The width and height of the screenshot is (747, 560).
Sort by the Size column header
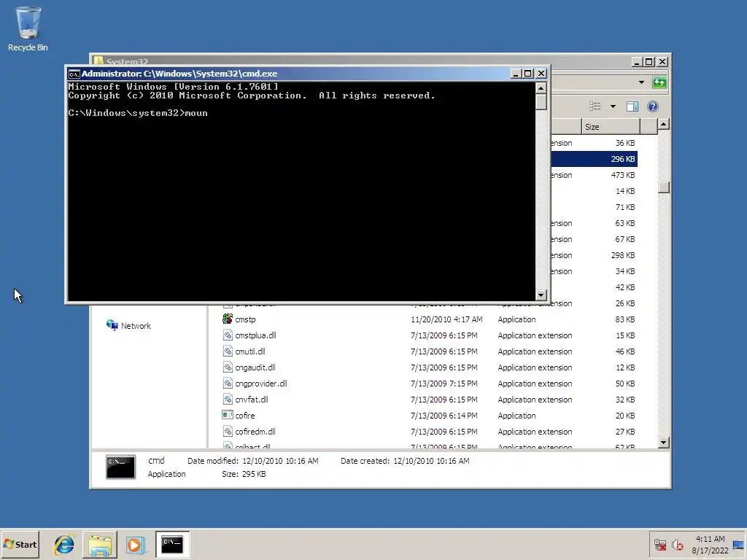[610, 127]
